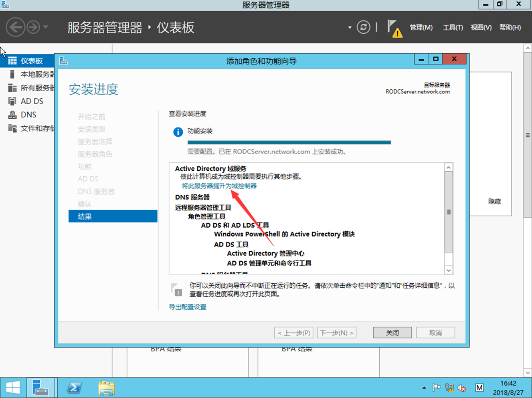Open the 工具(T) menu
532x398 pixels.
[453, 27]
